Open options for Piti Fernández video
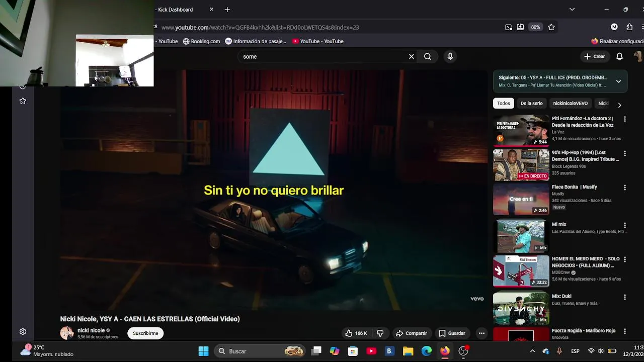The width and height of the screenshot is (644, 362). [x=625, y=119]
